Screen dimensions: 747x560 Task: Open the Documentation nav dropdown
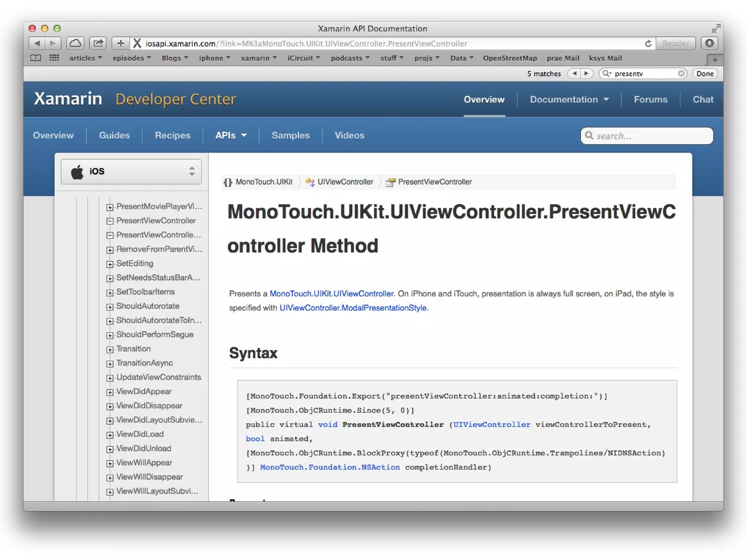point(569,100)
